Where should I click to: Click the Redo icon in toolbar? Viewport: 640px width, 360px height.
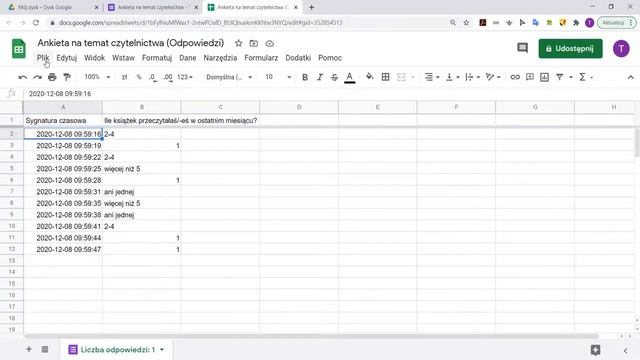click(38, 77)
